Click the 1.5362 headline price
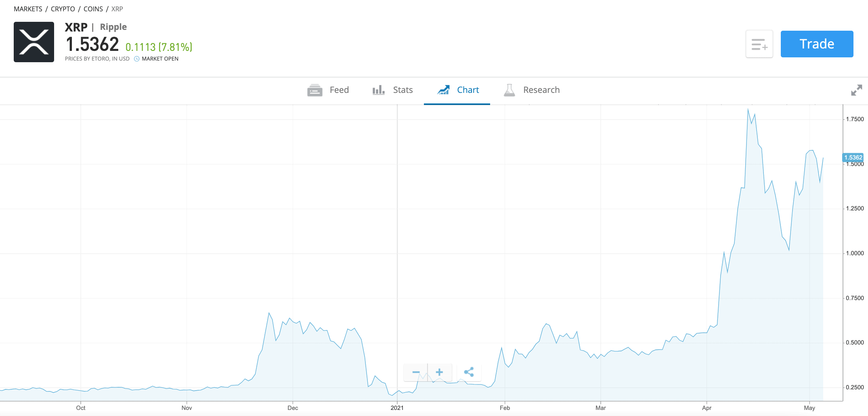 click(92, 44)
